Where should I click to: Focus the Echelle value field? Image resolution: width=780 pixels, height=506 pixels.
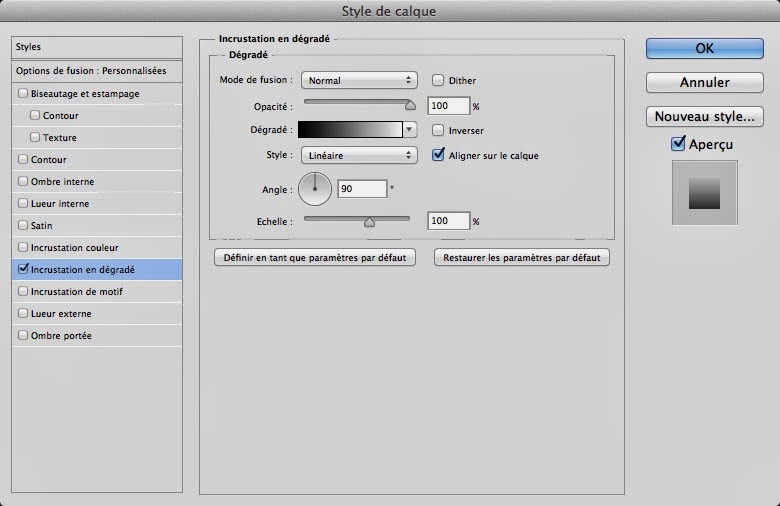(449, 221)
